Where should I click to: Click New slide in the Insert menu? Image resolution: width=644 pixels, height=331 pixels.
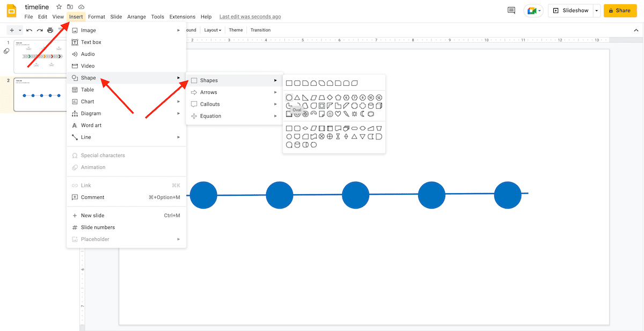coord(127,215)
